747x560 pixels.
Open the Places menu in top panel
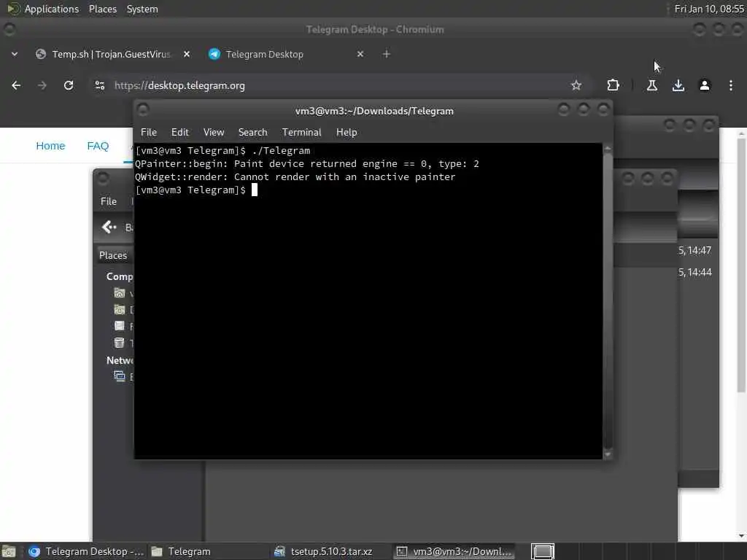[x=102, y=9]
